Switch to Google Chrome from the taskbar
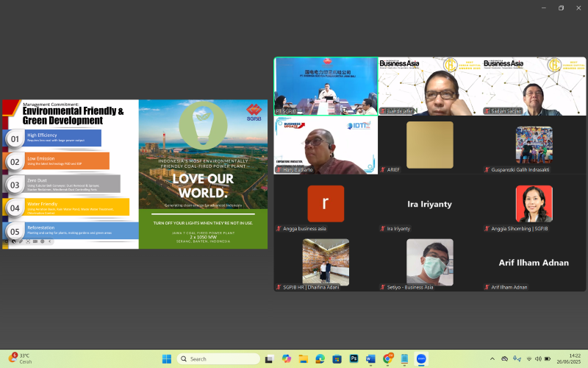Image resolution: width=588 pixels, height=368 pixels. click(x=388, y=359)
